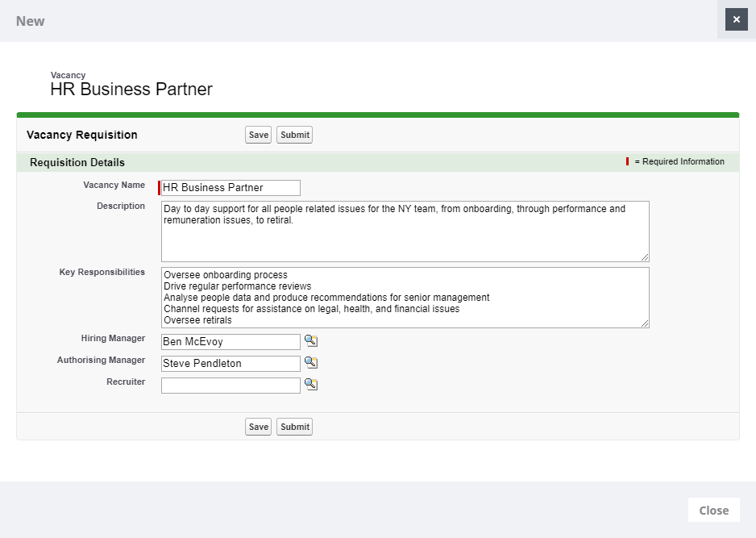756x538 pixels.
Task: Click the Key Responsibilities box resize handle
Action: [x=644, y=323]
